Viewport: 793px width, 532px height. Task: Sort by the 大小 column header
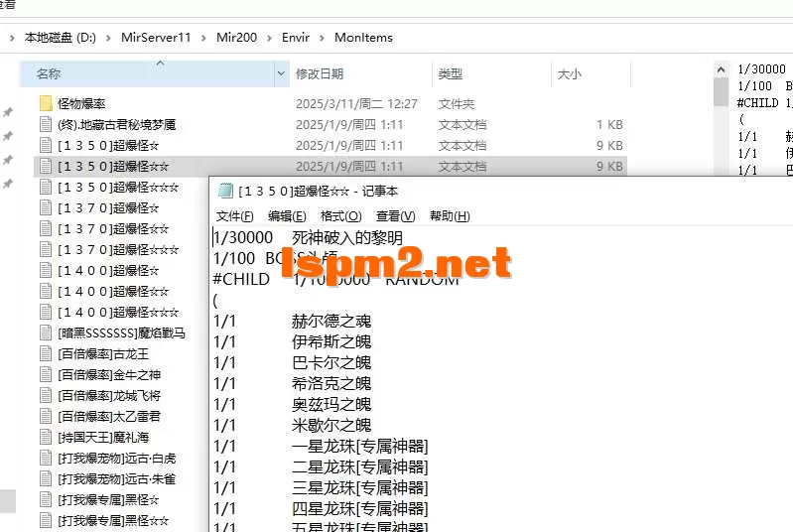click(x=591, y=73)
